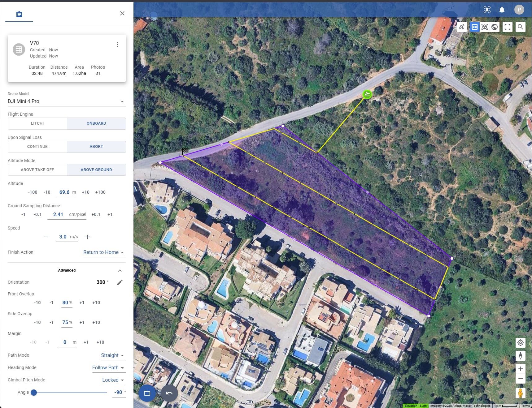The height and width of the screenshot is (408, 532).
Task: Open the map search magnifier
Action: click(520, 27)
